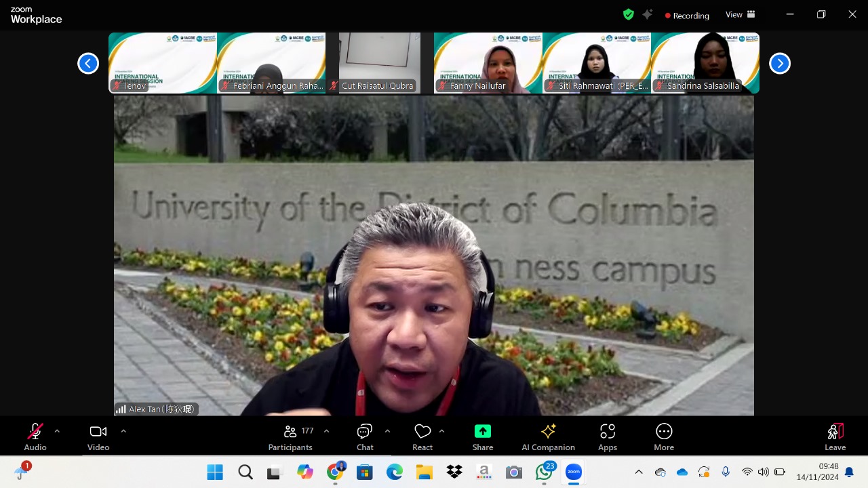The image size is (868, 488).
Task: Click the microphone icon in system tray
Action: pyautogui.click(x=726, y=472)
